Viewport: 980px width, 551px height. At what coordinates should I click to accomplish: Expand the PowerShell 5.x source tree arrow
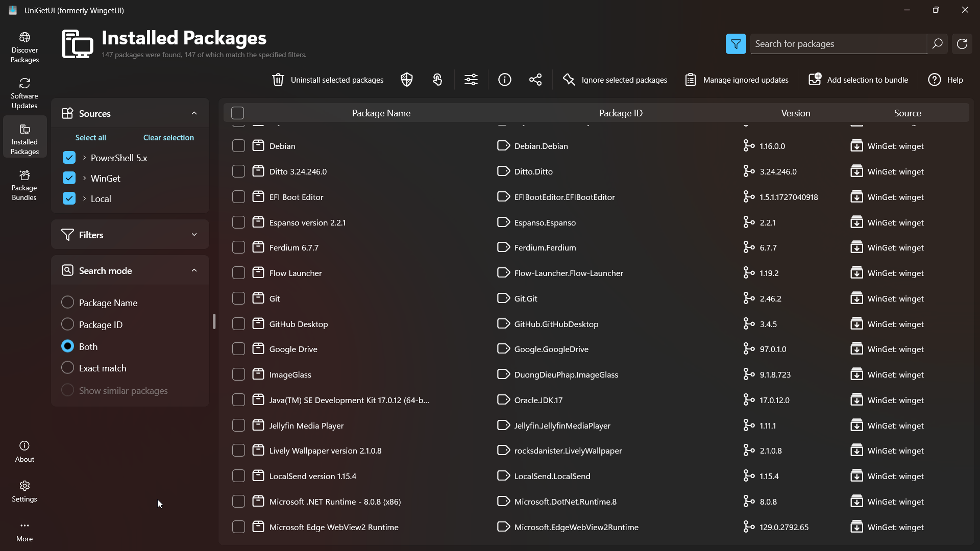pyautogui.click(x=84, y=158)
